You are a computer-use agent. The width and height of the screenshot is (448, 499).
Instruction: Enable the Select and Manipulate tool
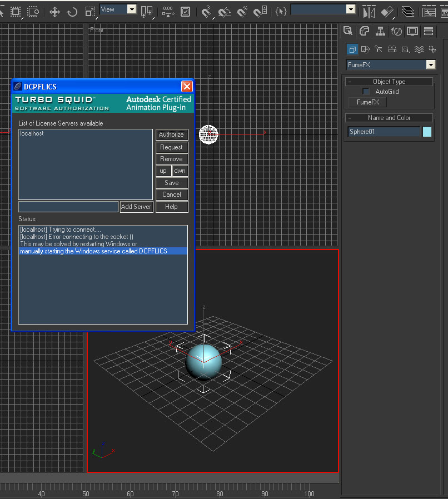(x=167, y=12)
